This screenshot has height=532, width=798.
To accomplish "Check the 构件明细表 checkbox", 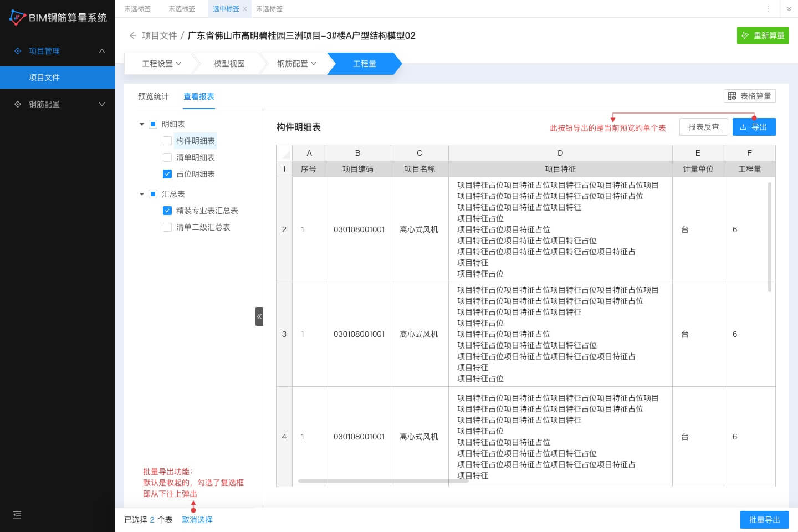I will [x=167, y=141].
